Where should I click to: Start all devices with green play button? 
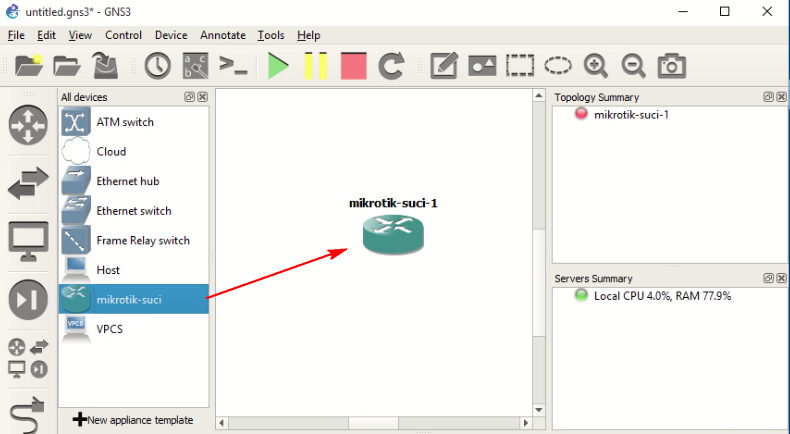pos(278,66)
